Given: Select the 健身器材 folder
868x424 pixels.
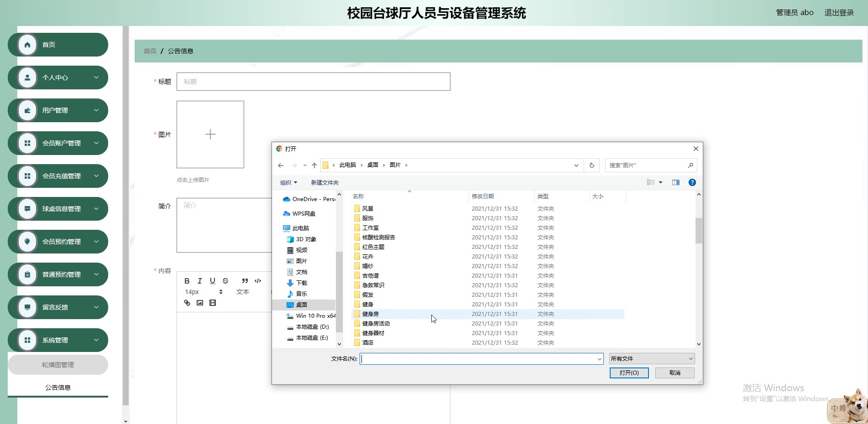Looking at the screenshot, I should 373,333.
